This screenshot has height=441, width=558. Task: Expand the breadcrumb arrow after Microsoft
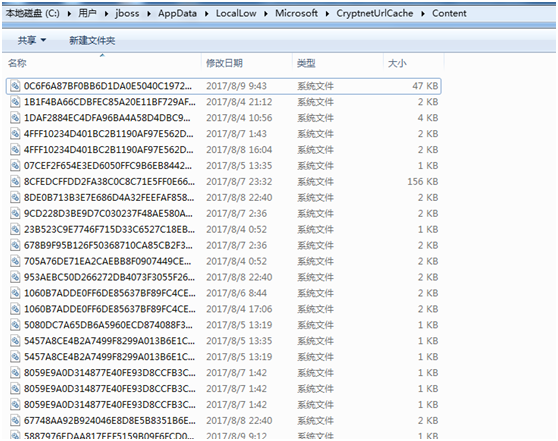(x=327, y=14)
